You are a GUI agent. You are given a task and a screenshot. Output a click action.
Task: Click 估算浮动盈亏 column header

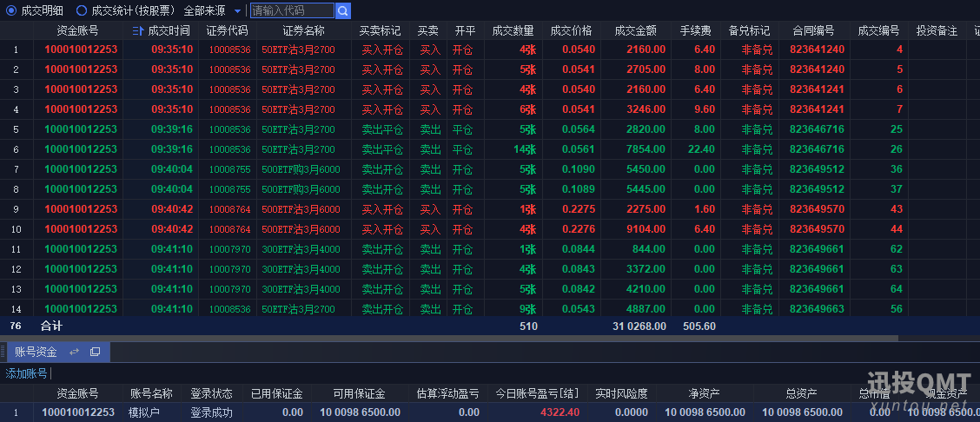tap(447, 394)
